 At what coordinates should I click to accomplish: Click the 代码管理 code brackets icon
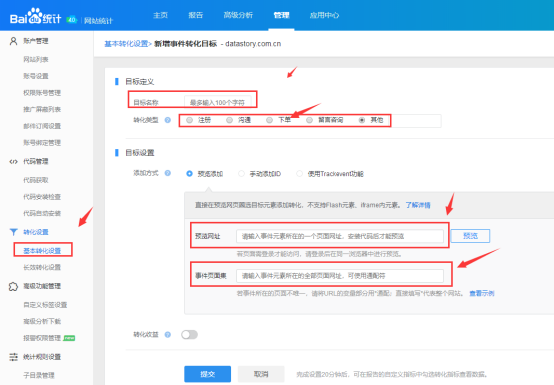coord(13,162)
